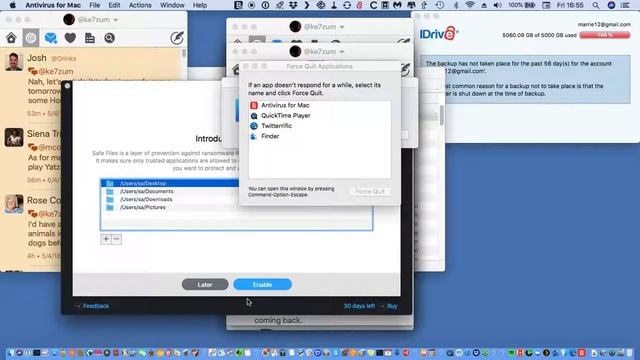Open Home timeline in left Twitterrific window
Screen dimensions: 640x360
[x=11, y=38]
